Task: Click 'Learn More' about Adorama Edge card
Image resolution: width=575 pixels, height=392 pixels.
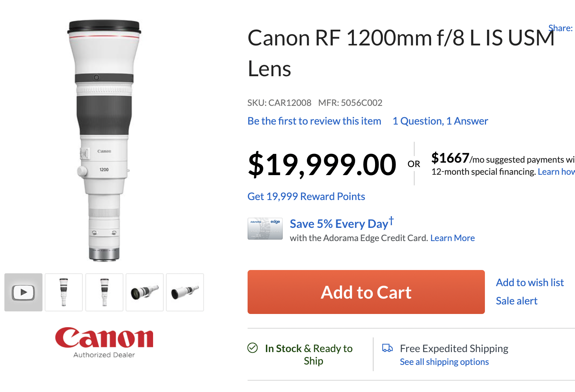Action: (x=452, y=238)
